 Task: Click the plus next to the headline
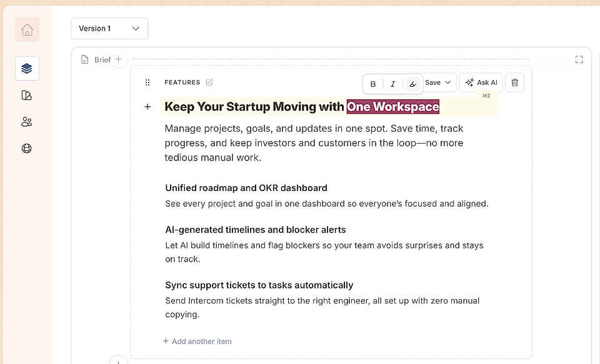point(147,107)
